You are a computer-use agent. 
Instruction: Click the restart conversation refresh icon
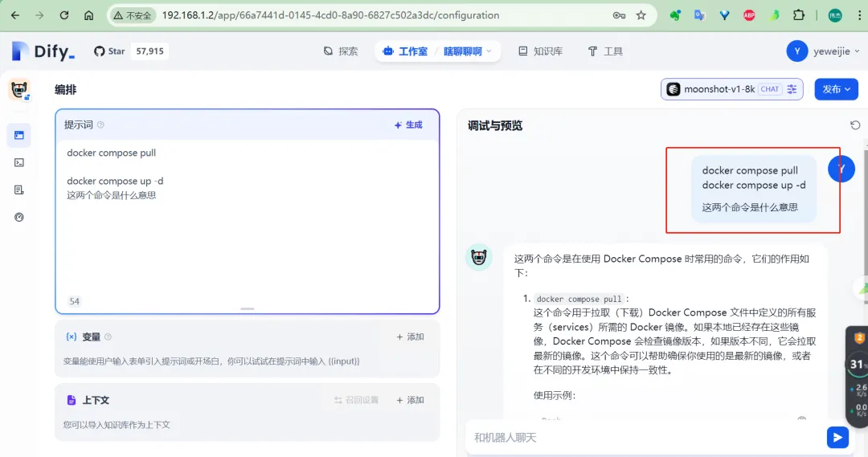pyautogui.click(x=855, y=125)
